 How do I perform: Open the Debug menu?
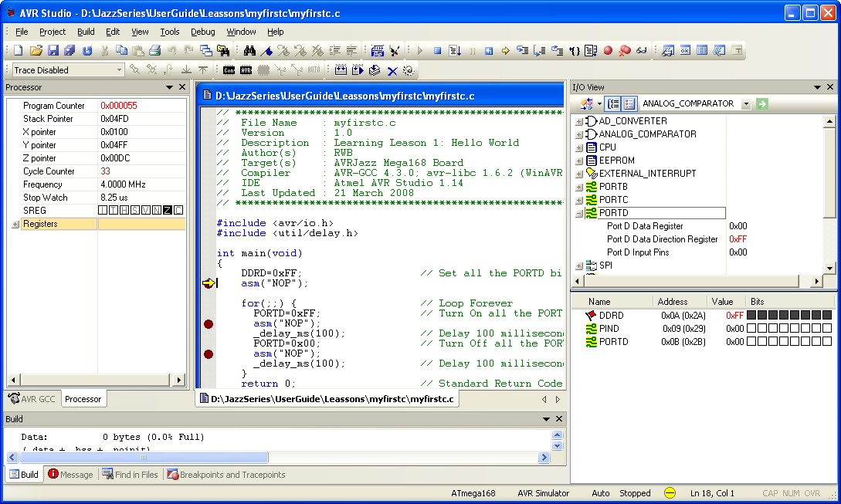click(x=203, y=32)
